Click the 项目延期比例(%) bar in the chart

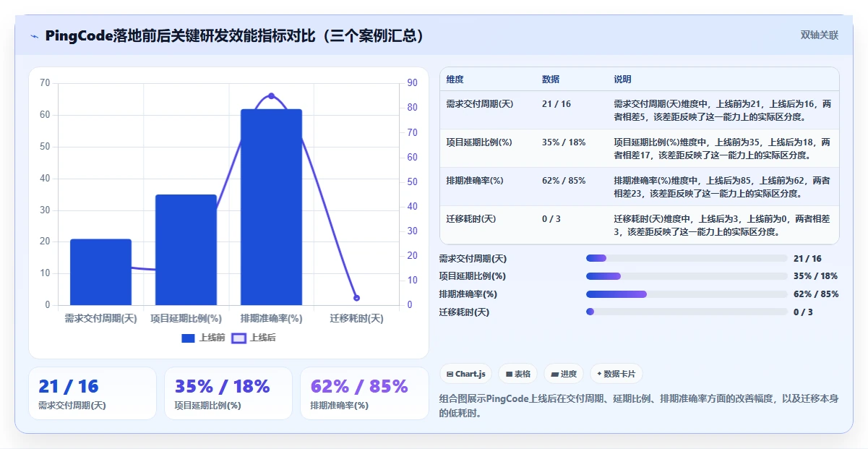pos(186,249)
